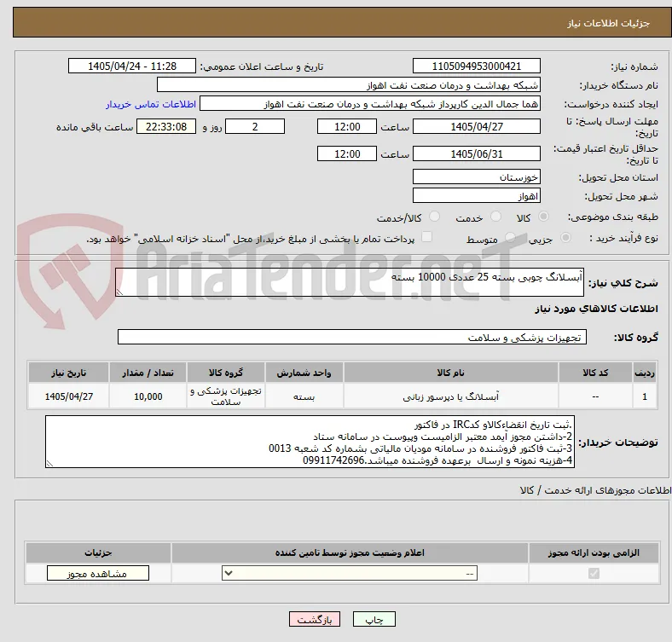Click the استان محل تحویل field خوزستان
Screen dimensions: 672x642
click(476, 176)
